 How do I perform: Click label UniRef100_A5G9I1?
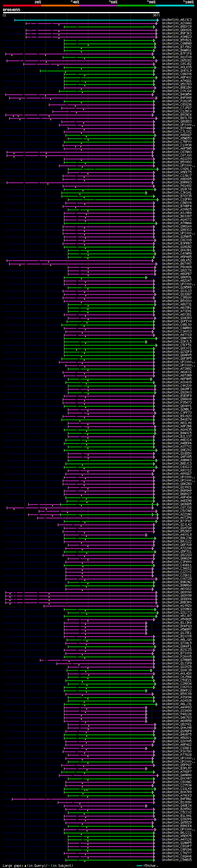click(177, 738)
